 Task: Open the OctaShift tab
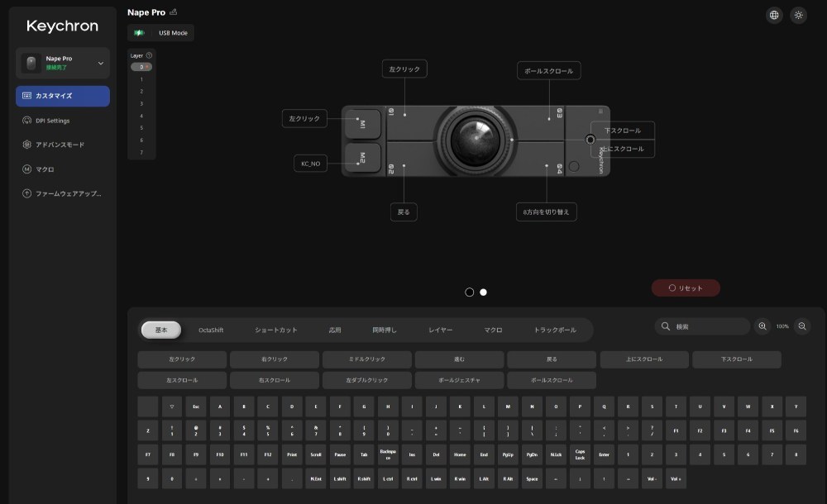(211, 330)
